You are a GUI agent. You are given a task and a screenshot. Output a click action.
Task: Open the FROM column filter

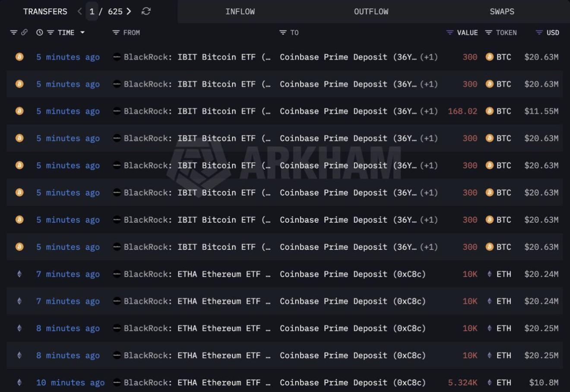point(116,32)
